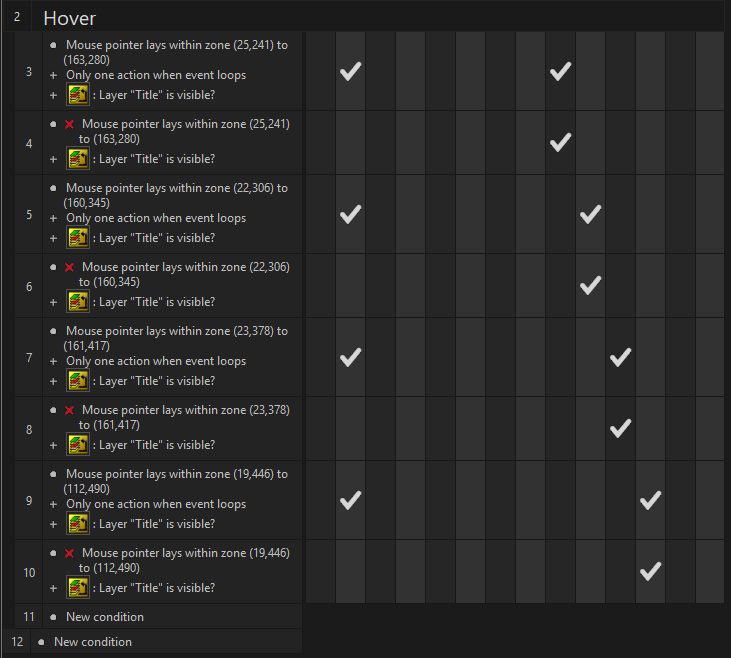The height and width of the screenshot is (658, 731).
Task: Click the red X negate icon in event 6
Action: [69, 268]
